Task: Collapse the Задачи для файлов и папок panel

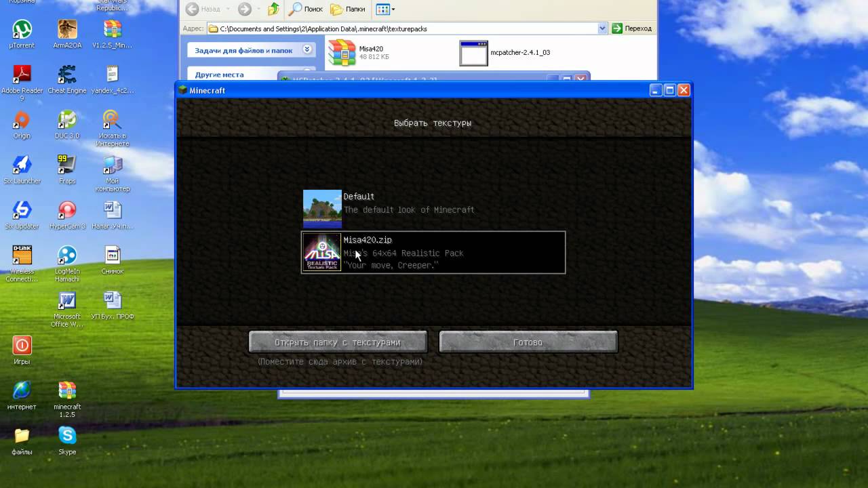Action: point(307,49)
